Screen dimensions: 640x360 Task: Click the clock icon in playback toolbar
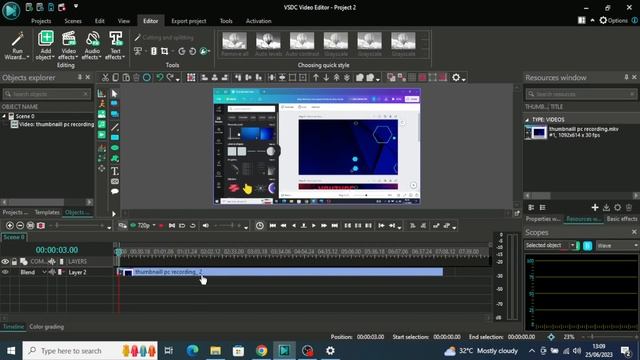[x=260, y=226]
